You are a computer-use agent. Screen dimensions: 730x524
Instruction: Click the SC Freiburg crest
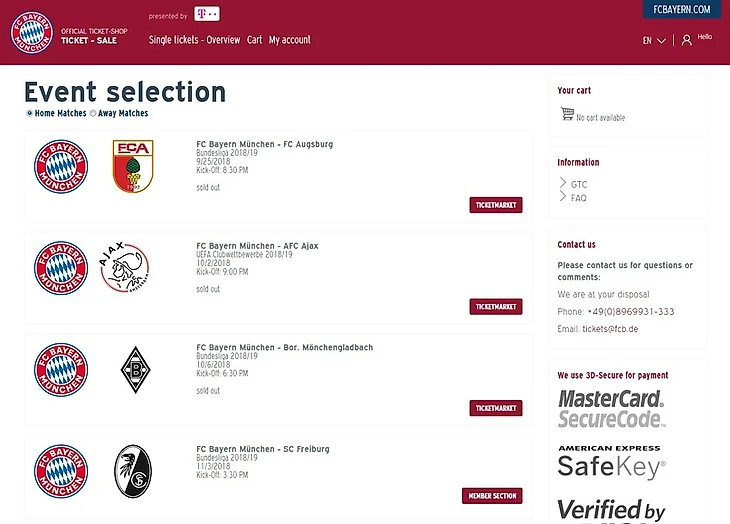coord(133,471)
